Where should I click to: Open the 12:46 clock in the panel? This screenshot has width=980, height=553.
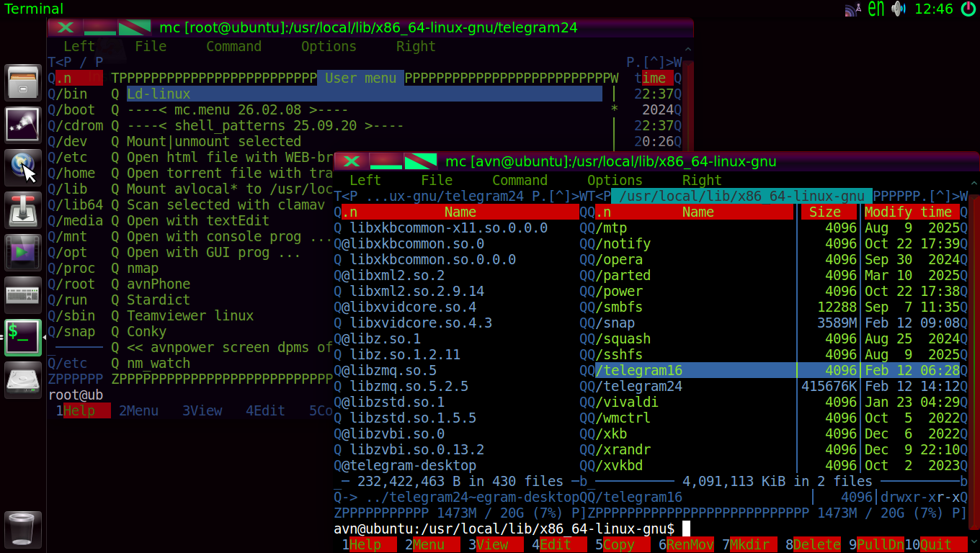(934, 9)
